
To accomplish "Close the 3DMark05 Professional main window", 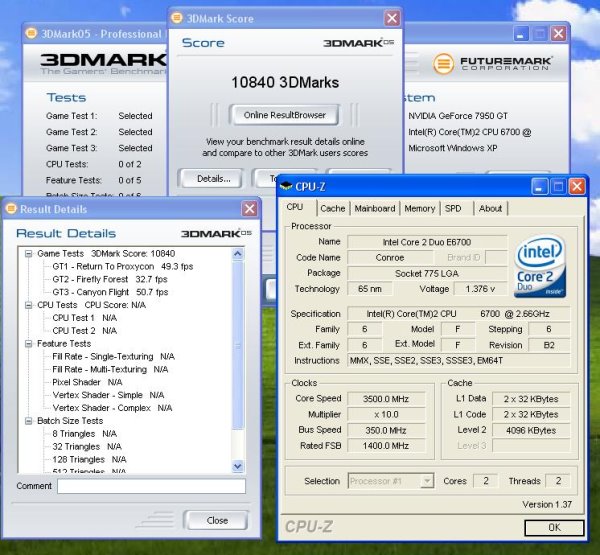I will point(558,34).
